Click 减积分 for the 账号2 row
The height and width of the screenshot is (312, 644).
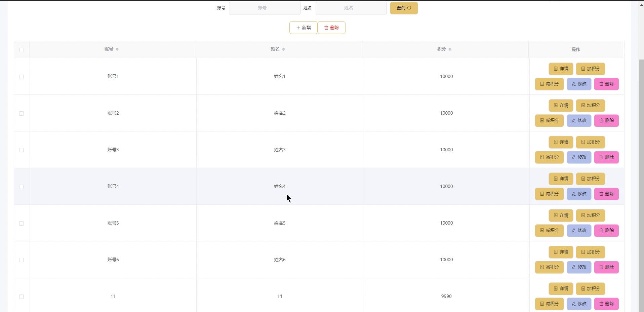(x=549, y=121)
